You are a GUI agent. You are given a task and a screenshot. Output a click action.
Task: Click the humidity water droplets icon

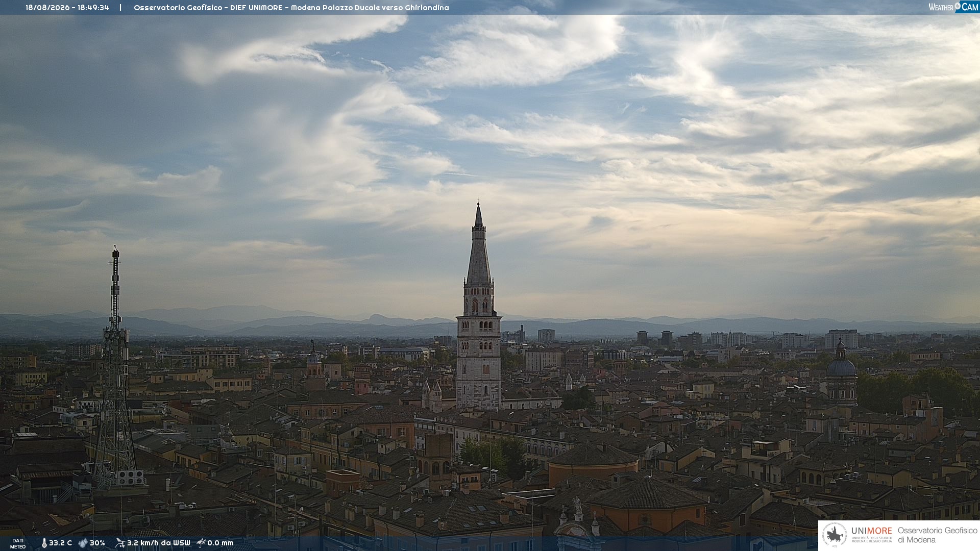tap(83, 543)
